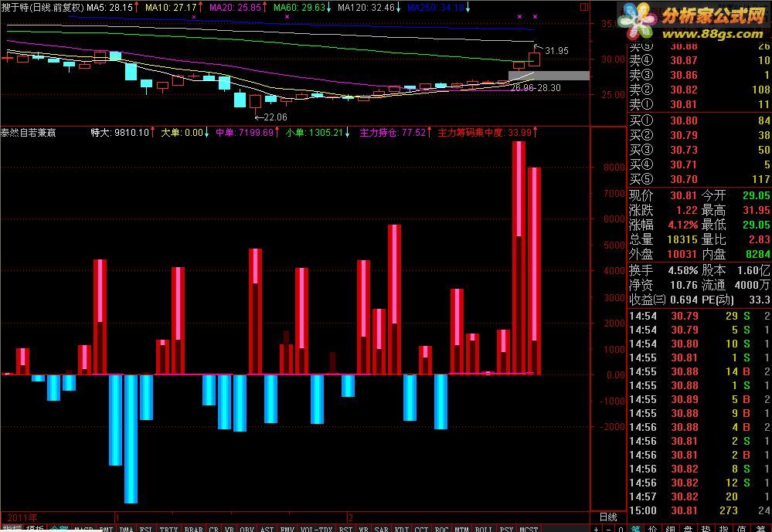Switch to the RSI indicator tab

345,530
